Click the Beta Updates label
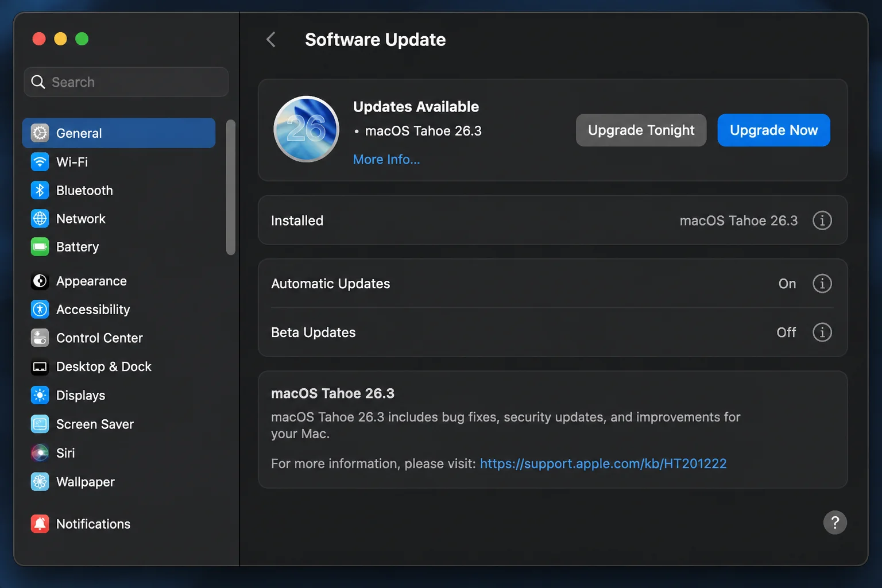The width and height of the screenshot is (882, 588). 313,332
